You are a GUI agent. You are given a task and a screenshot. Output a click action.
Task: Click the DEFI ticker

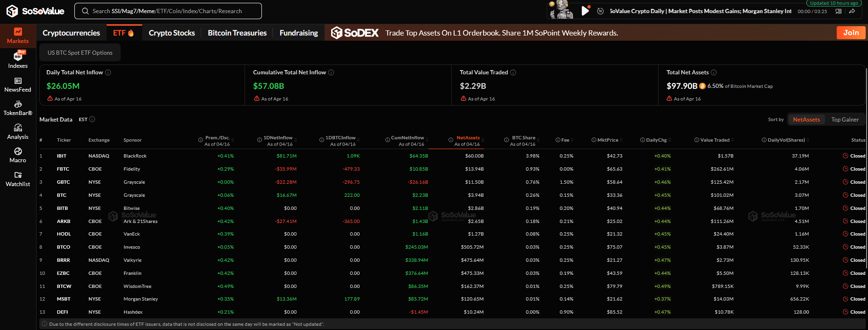pyautogui.click(x=62, y=312)
